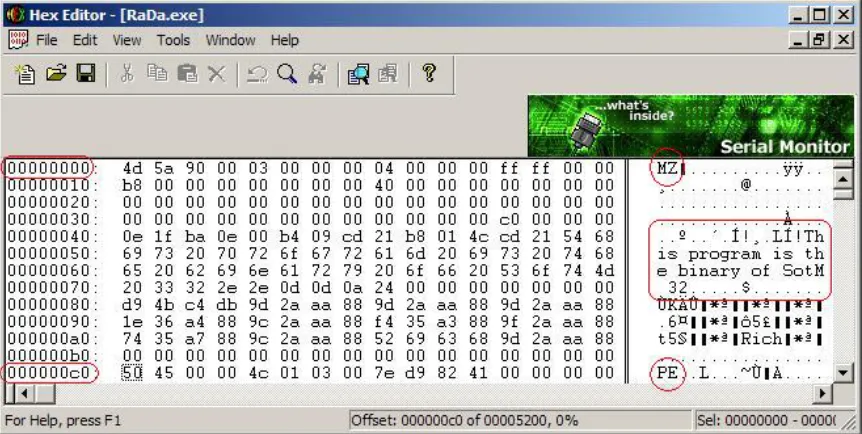Click vertical scrollbar up arrow

843,177
